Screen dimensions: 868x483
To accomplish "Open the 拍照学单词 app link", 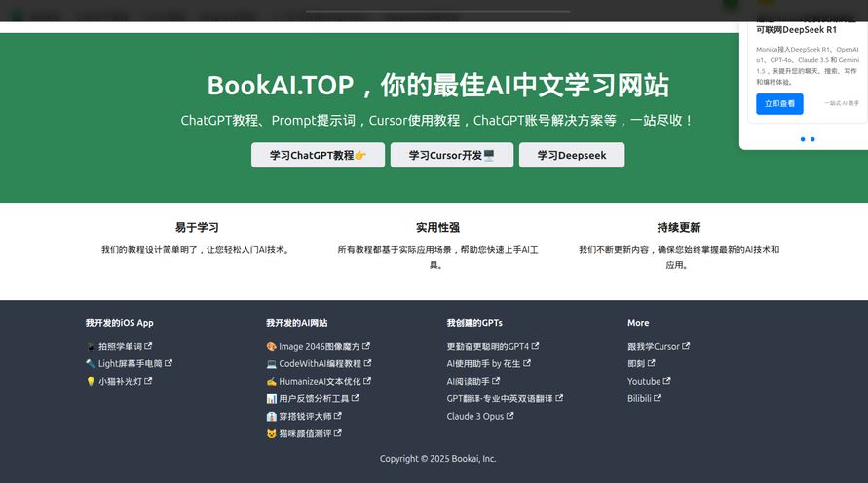I will 119,346.
